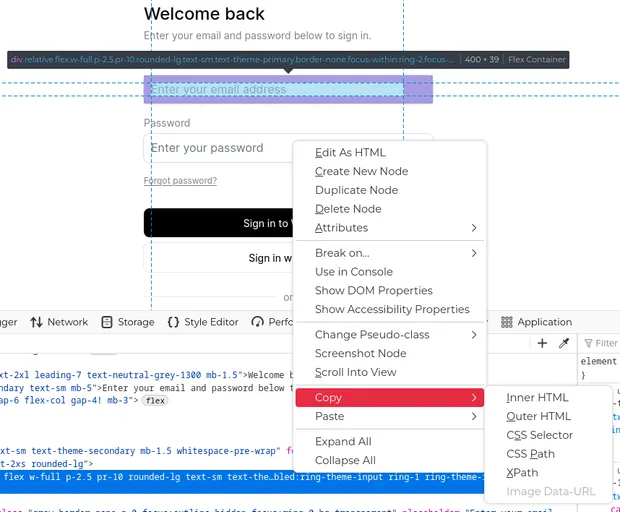Viewport: 620px width, 512px height.
Task: Click the 'Password' field label
Action: (x=167, y=123)
